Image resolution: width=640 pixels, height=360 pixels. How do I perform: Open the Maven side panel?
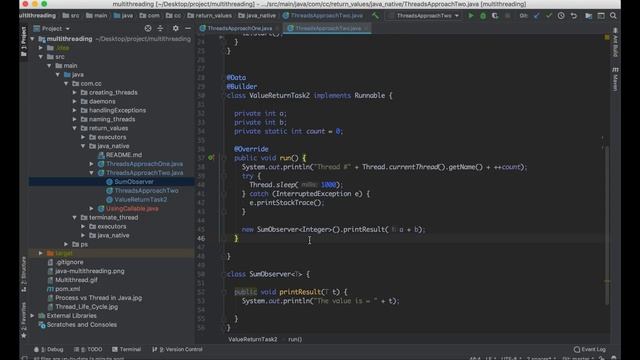[x=615, y=79]
